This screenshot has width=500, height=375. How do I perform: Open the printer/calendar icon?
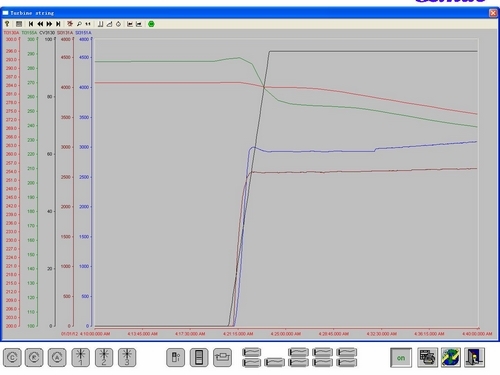click(x=427, y=357)
